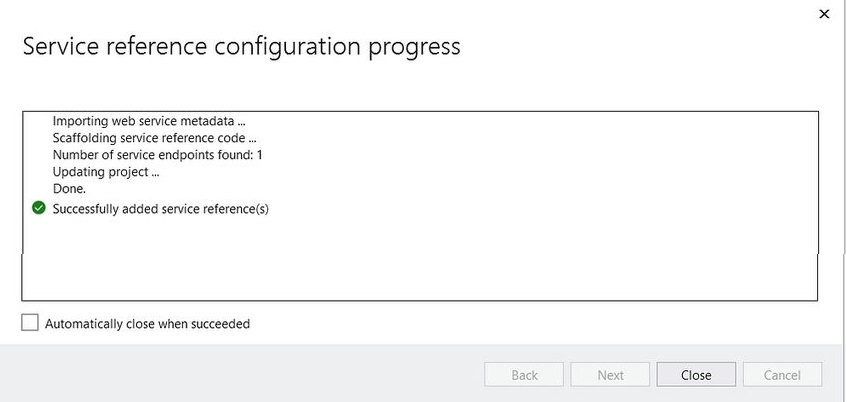
Task: Click the grey footer bar left of Back
Action: (x=243, y=373)
